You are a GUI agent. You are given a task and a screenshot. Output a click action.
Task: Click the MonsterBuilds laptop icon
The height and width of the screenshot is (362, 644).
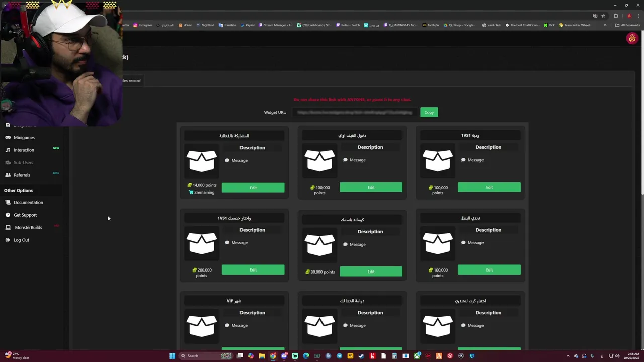point(8,227)
